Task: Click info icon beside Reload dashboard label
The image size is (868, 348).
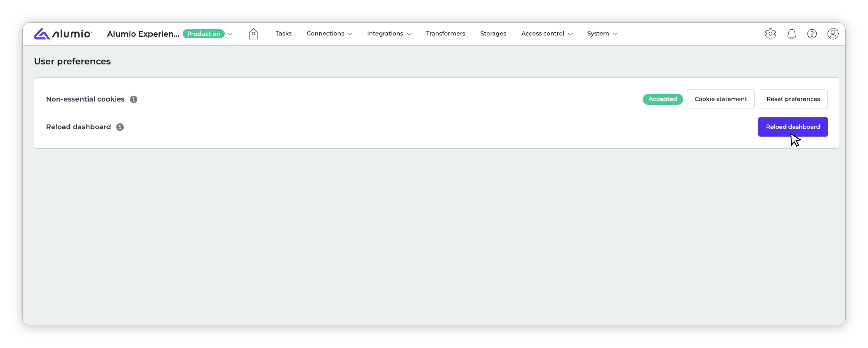Action: (x=120, y=127)
